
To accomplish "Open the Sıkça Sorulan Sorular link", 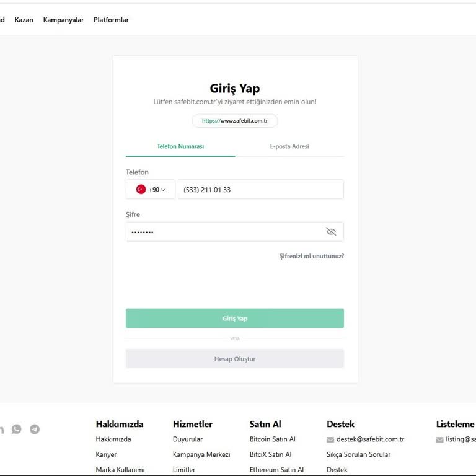I will (x=358, y=454).
